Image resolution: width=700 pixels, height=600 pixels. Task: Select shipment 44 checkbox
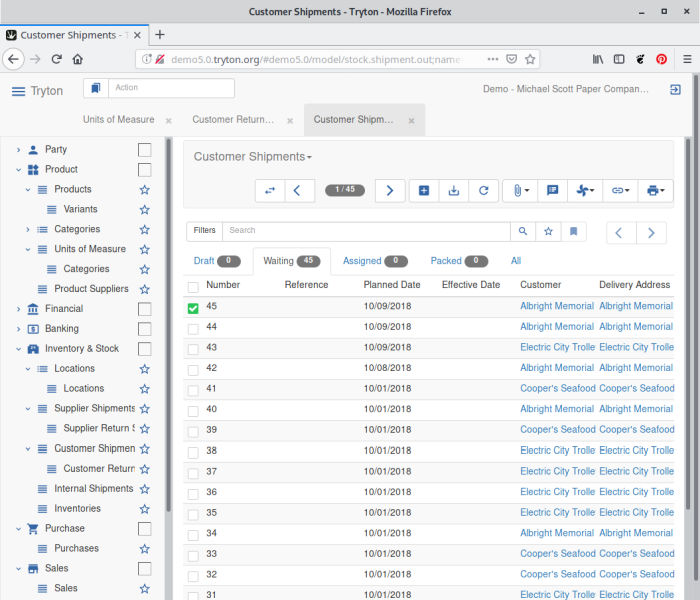point(193,329)
